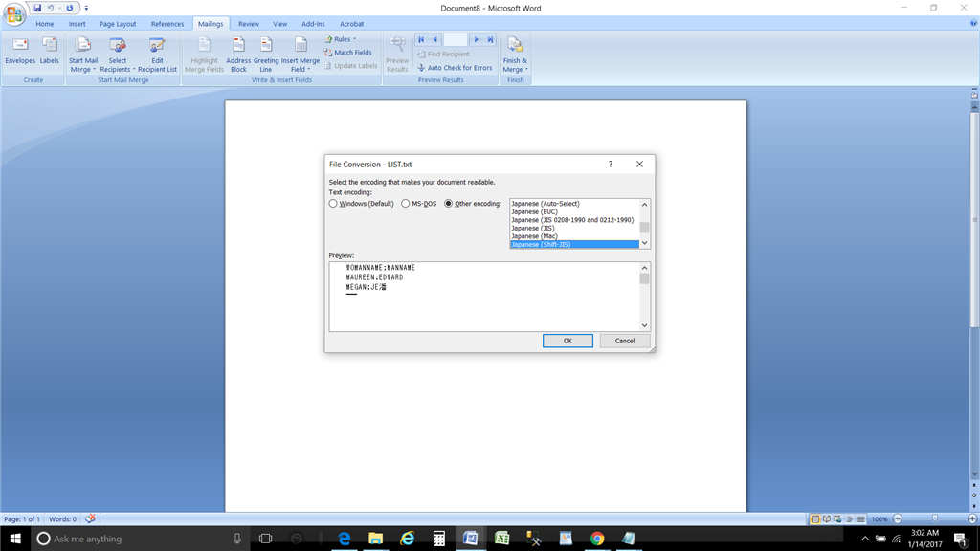Click the Windows Start button
The width and height of the screenshot is (980, 551).
pyautogui.click(x=15, y=539)
